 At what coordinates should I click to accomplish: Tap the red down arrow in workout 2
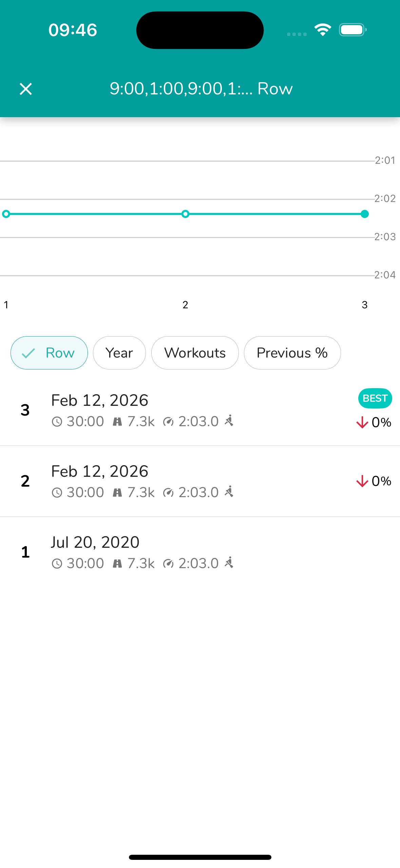362,481
